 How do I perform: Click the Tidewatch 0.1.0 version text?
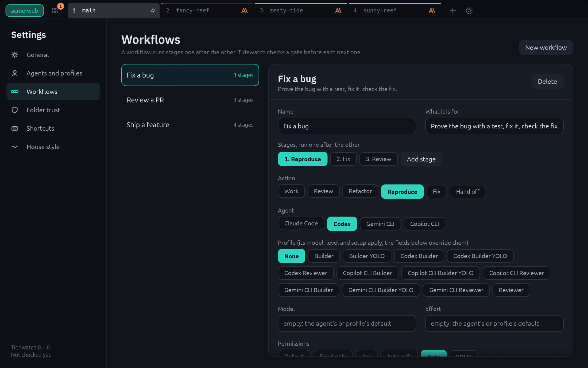click(30, 347)
